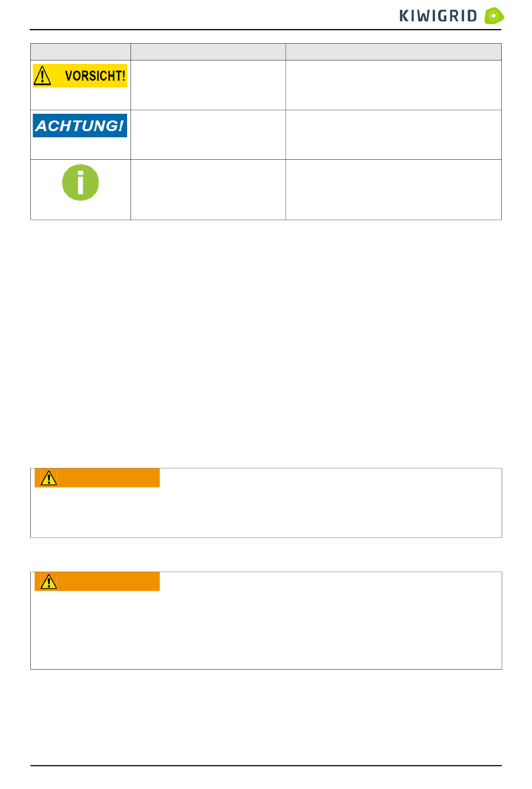Select gray header cell above VORSICHT label
The image size is (532, 789).
click(x=81, y=52)
